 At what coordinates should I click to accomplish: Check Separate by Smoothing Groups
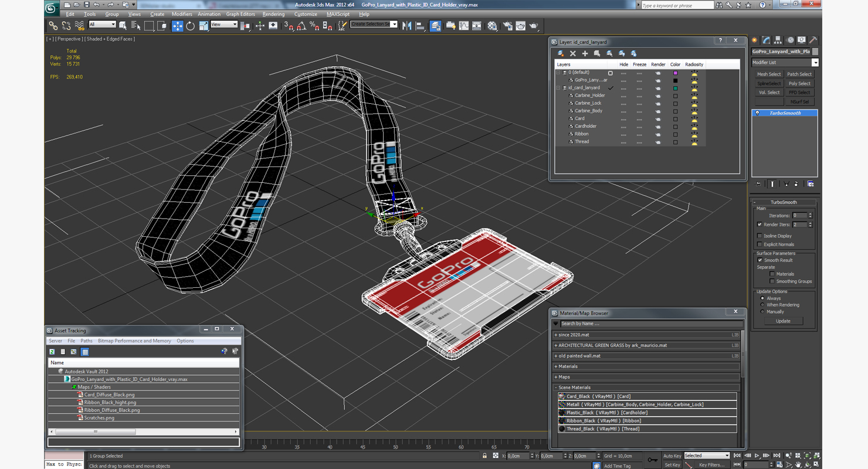pos(772,281)
